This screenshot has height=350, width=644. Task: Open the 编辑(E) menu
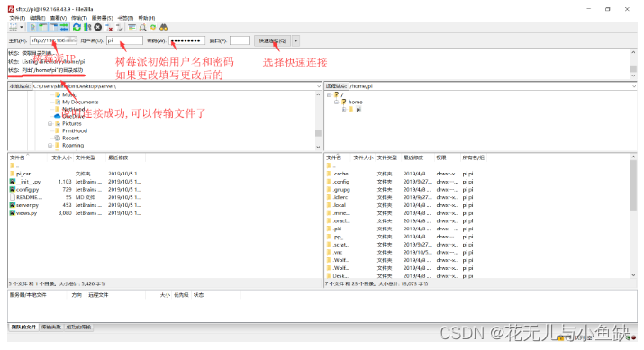37,18
